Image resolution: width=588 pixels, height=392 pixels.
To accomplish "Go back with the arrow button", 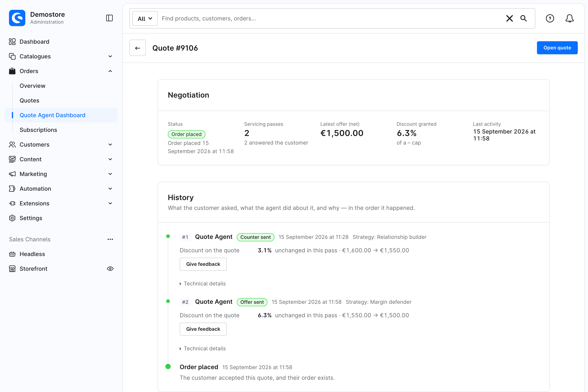I will click(x=137, y=48).
